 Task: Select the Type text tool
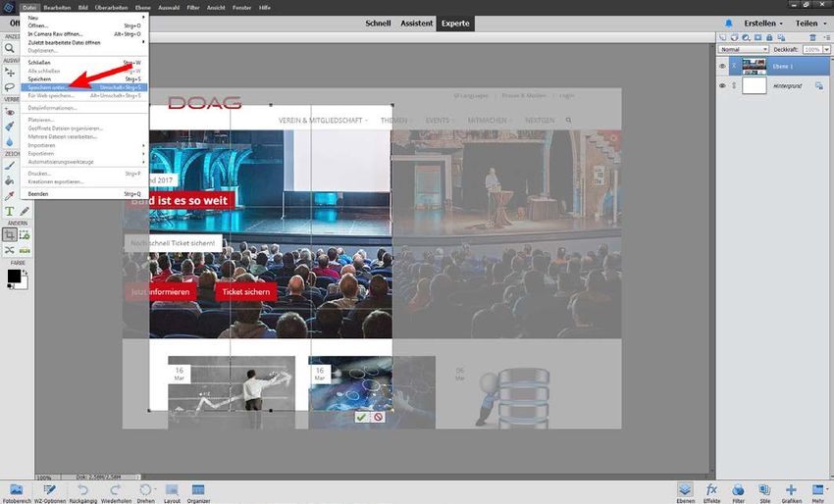(10, 210)
